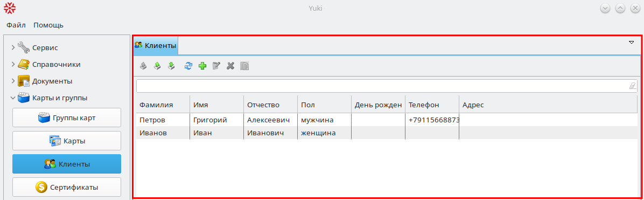Expand the Документы tree section
644x200 pixels.
[13, 81]
